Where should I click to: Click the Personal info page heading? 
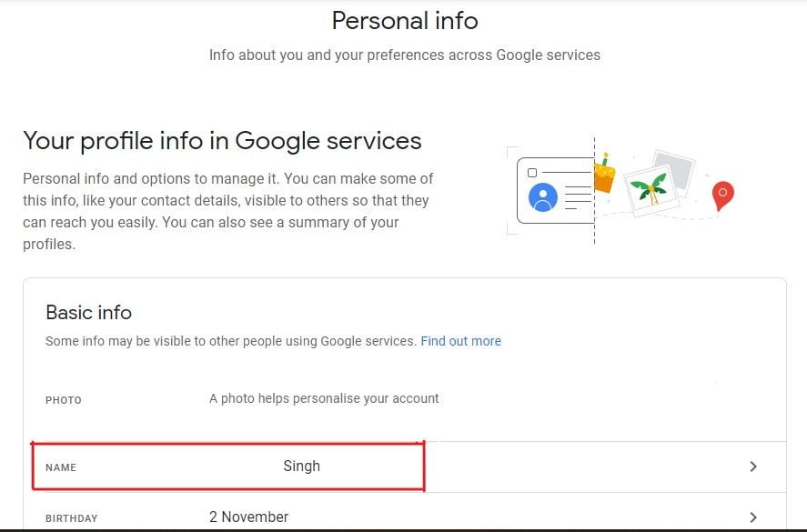[x=404, y=20]
